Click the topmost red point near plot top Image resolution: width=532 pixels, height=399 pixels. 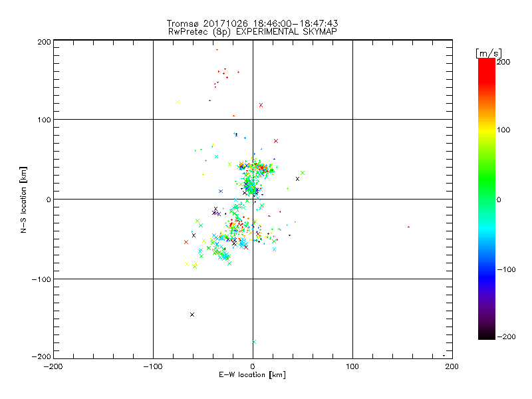217,50
